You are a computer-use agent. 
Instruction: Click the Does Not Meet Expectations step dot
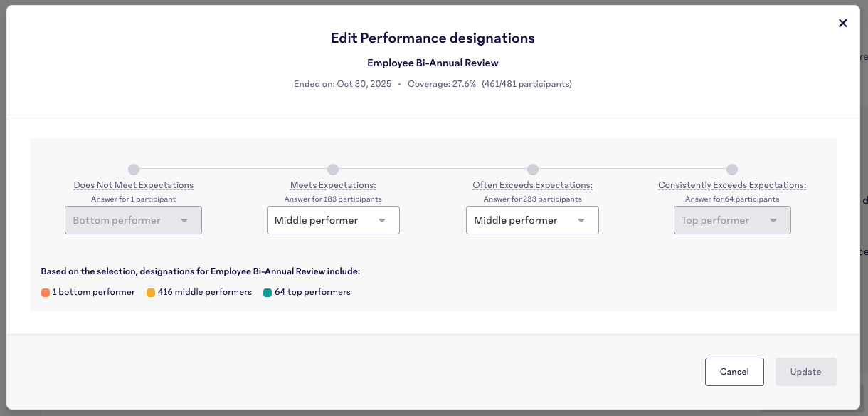coord(134,170)
